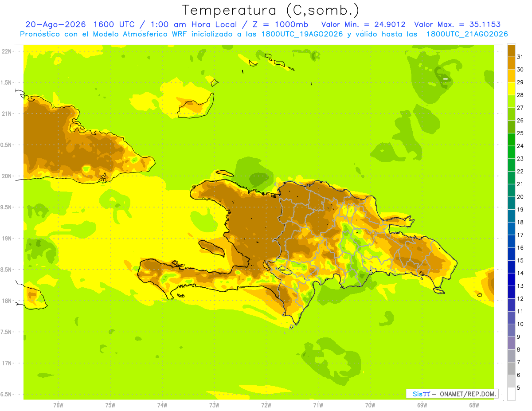This screenshot has height=411, width=532.
Task: Click the '22N' latitude label
Action: coord(8,51)
